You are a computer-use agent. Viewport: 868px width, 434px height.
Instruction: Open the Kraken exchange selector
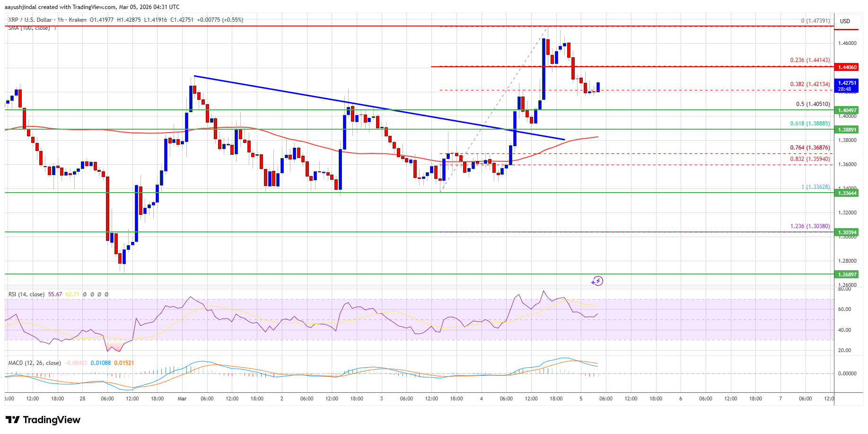77,20
